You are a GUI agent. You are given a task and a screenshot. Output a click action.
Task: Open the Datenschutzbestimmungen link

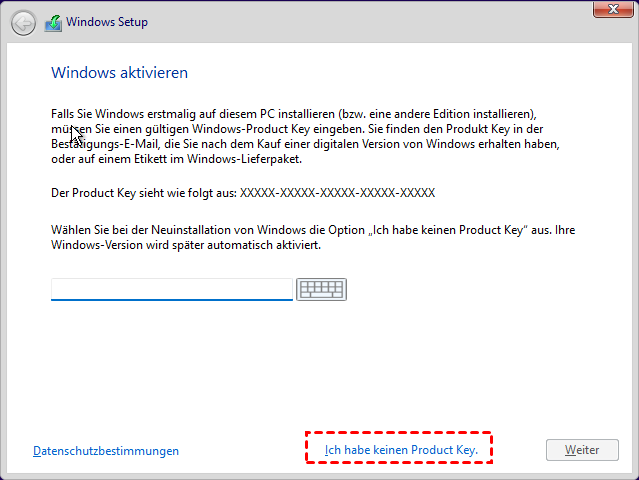tap(106, 451)
